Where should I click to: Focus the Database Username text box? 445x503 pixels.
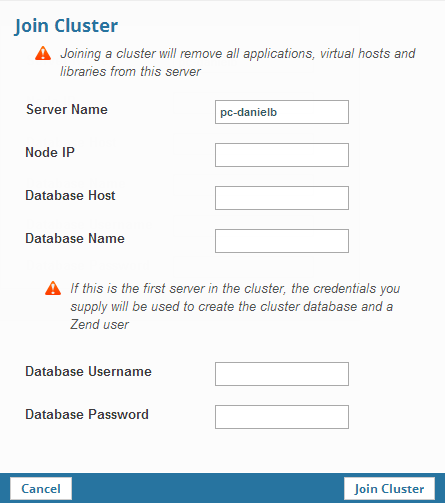click(x=282, y=374)
